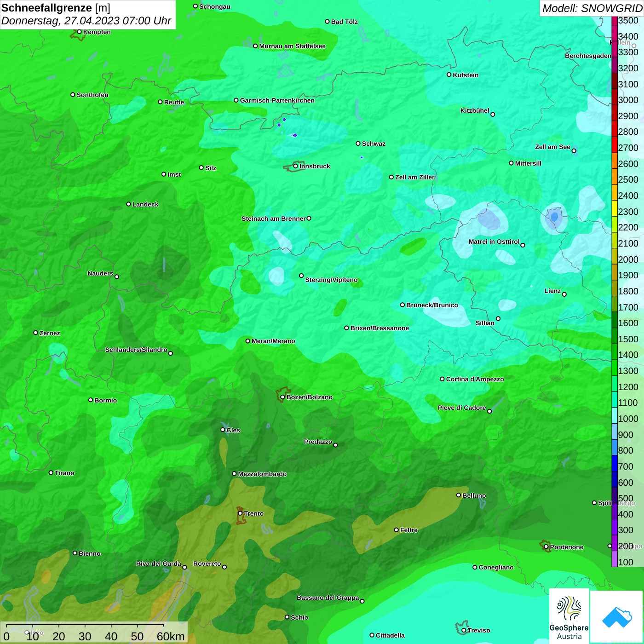Click the 1000 light cyan legend swatch
644x644 pixels.
point(615,415)
